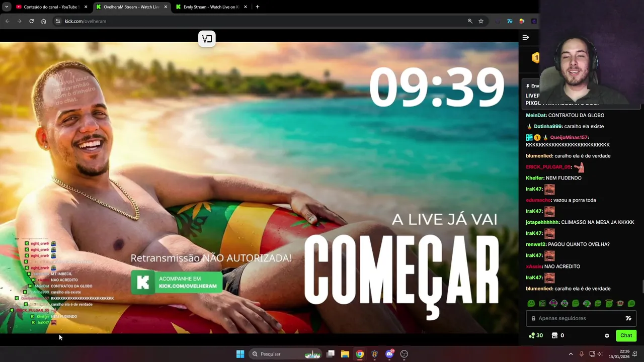Select the angry square green emote
Screen dimensions: 644x362
[542, 304]
